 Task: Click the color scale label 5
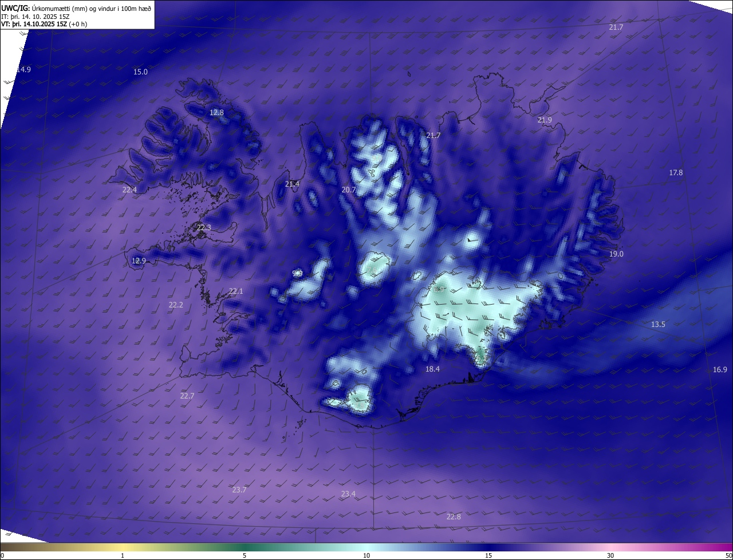pyautogui.click(x=245, y=555)
